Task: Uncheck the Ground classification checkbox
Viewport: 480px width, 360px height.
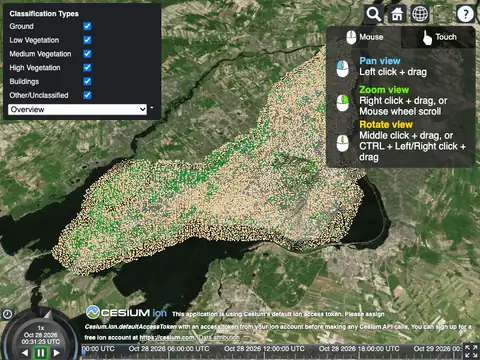Action: [x=87, y=26]
